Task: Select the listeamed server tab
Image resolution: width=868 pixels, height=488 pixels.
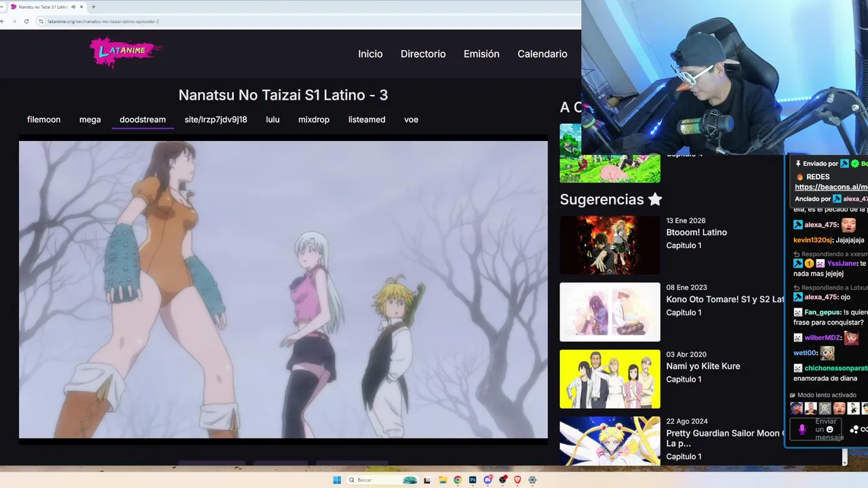Action: 367,119
